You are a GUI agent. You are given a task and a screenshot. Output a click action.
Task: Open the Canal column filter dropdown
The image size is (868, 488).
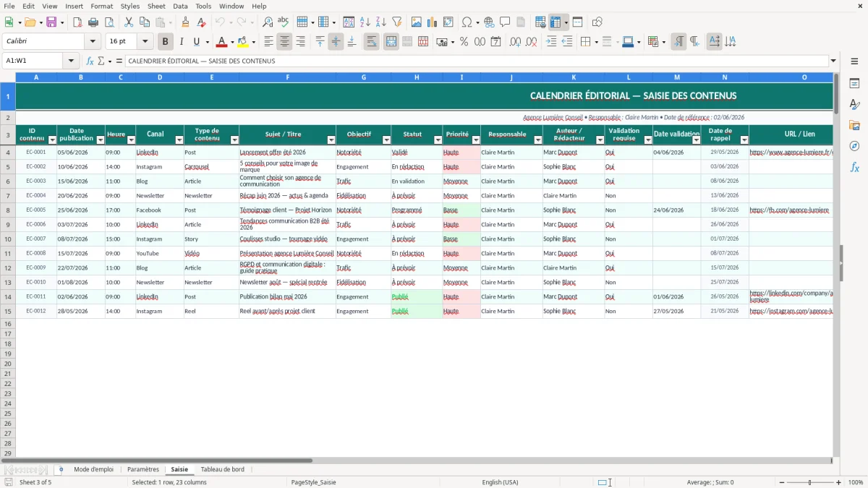(x=179, y=140)
